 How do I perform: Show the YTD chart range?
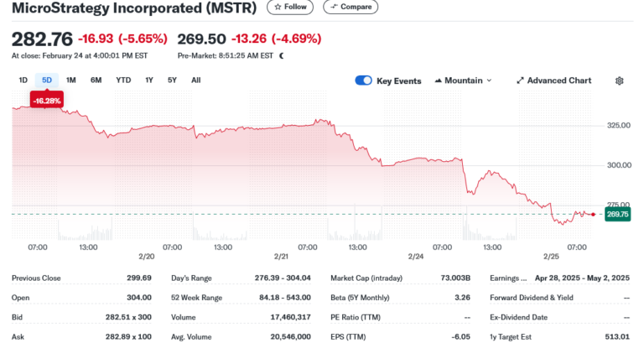[x=123, y=81]
